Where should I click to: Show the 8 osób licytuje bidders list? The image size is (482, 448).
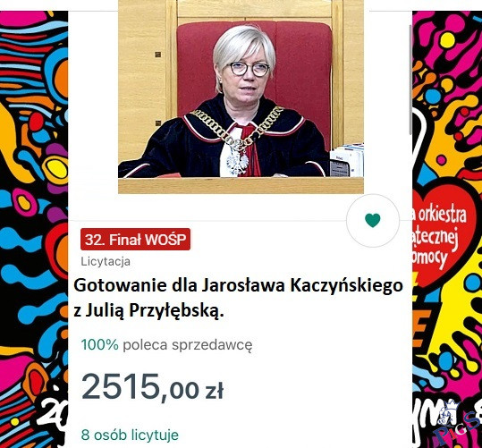tap(130, 435)
